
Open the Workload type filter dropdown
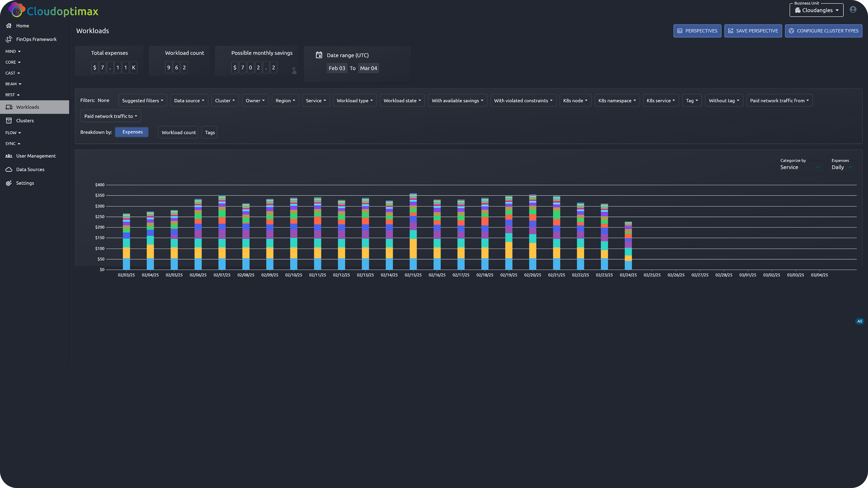tap(355, 101)
